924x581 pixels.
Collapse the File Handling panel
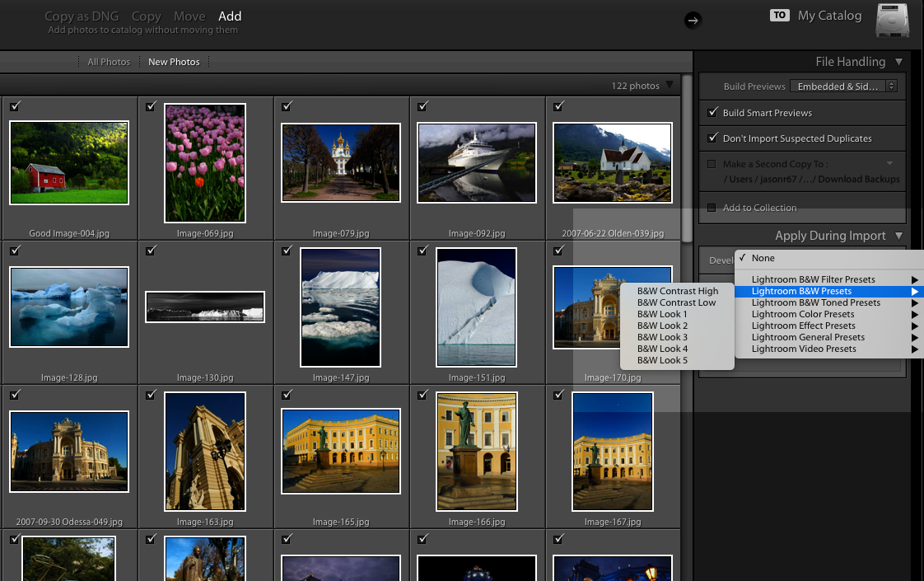coord(898,62)
